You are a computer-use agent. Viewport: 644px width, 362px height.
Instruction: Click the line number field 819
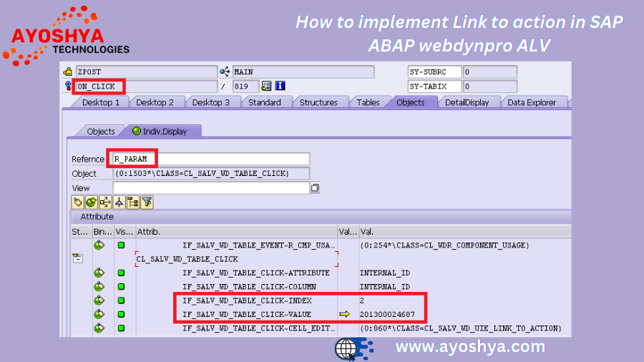click(x=245, y=86)
